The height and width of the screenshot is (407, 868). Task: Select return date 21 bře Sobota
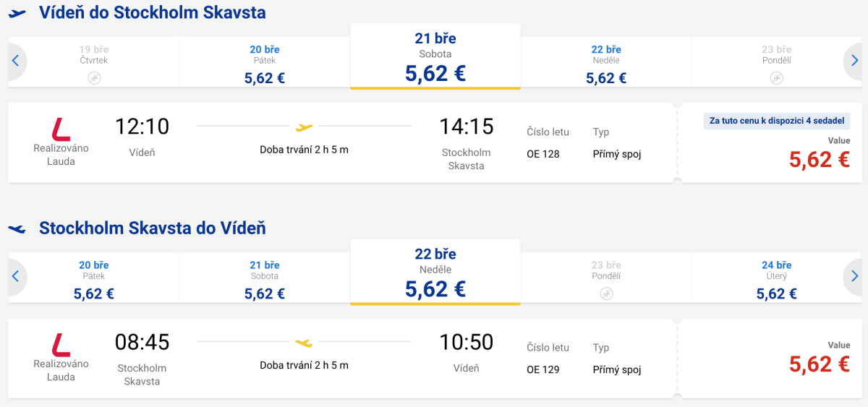click(265, 279)
